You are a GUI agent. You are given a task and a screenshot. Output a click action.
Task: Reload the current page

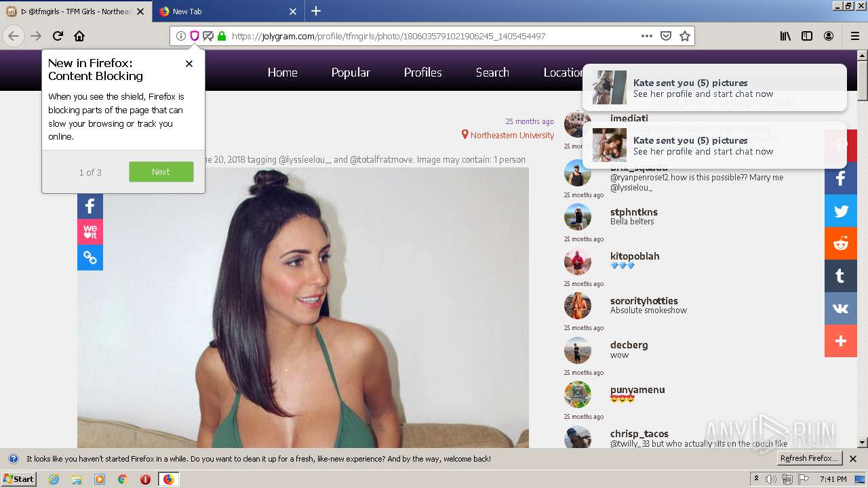[58, 36]
